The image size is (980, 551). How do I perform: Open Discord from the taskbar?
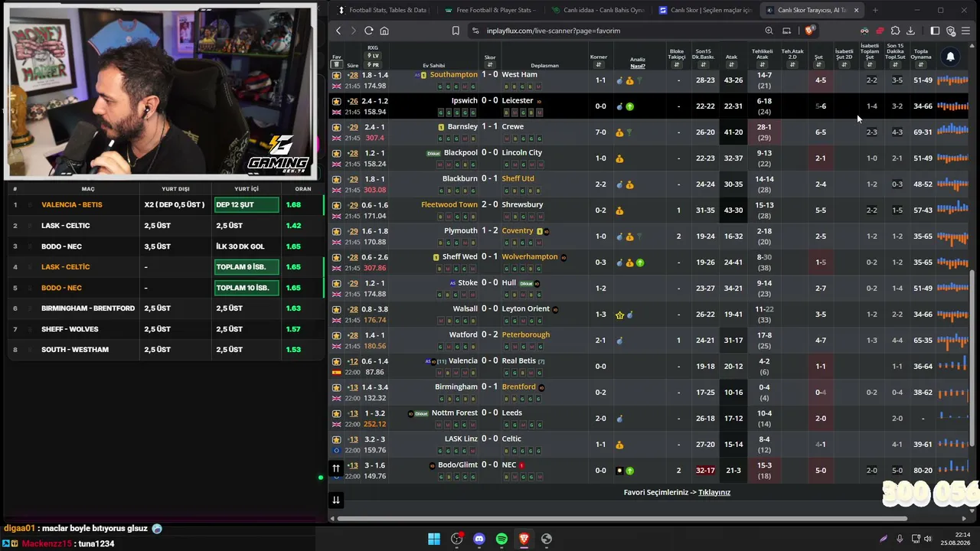[x=479, y=539]
